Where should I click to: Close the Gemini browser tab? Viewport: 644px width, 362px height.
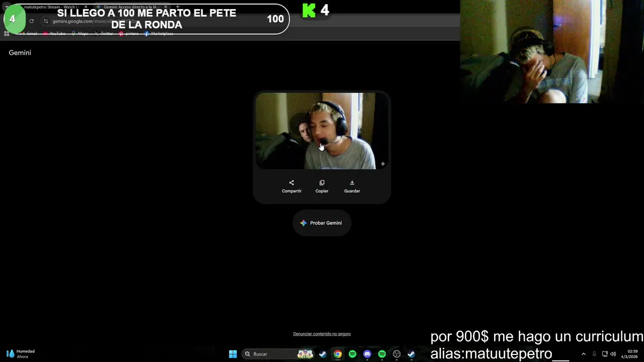[166, 7]
